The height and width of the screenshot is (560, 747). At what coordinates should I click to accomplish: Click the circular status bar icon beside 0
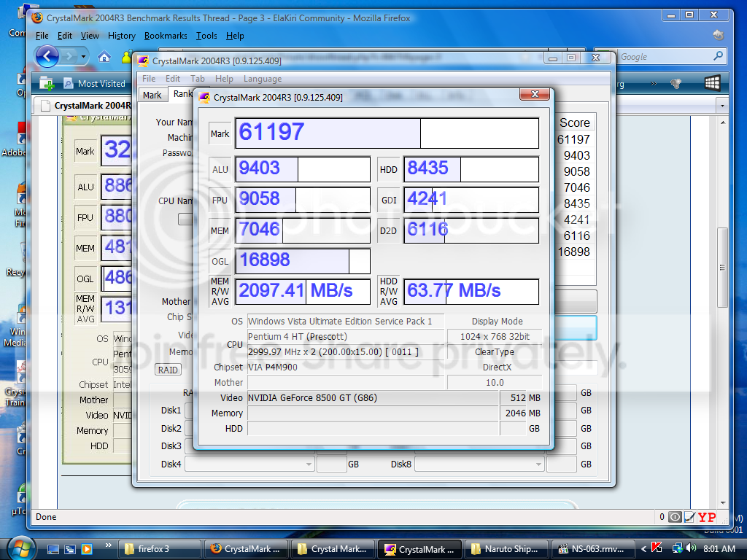click(675, 517)
